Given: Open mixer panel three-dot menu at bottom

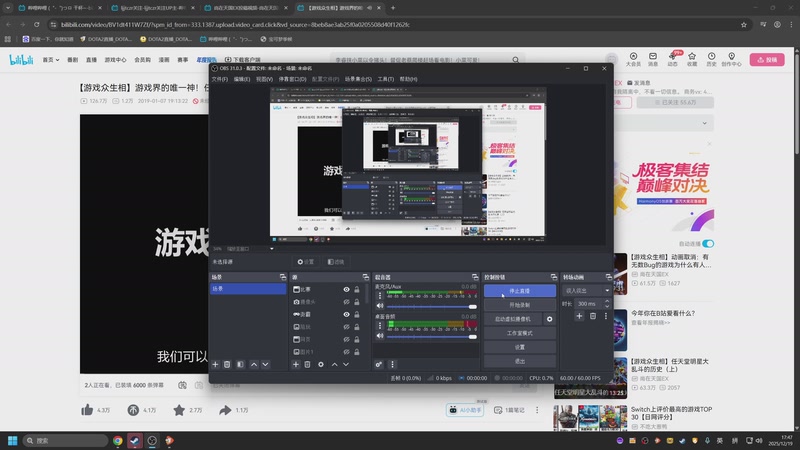Looking at the screenshot, I should pos(392,364).
